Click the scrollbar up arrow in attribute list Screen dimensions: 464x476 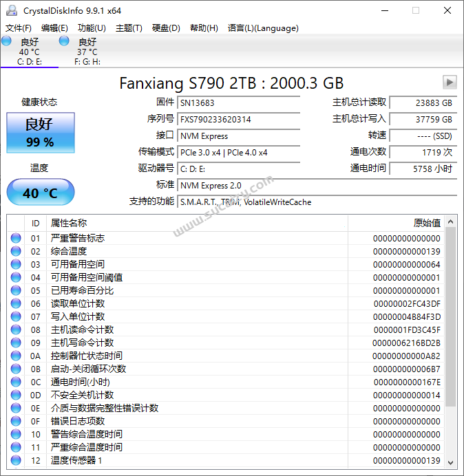point(451,222)
